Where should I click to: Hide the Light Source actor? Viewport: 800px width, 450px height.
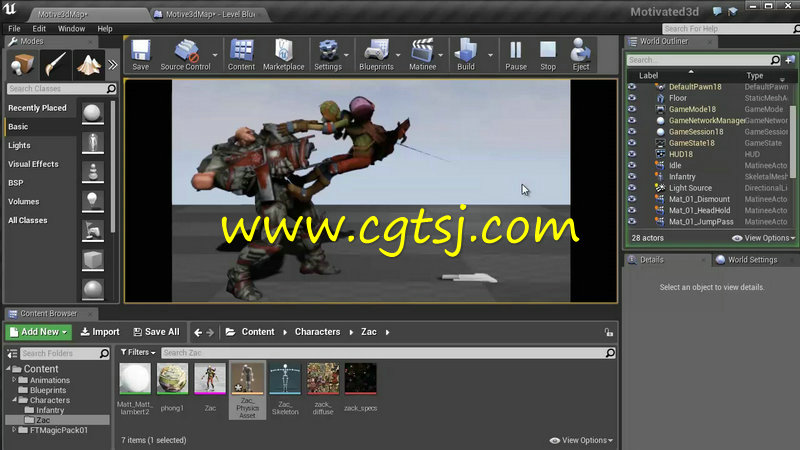click(x=632, y=188)
